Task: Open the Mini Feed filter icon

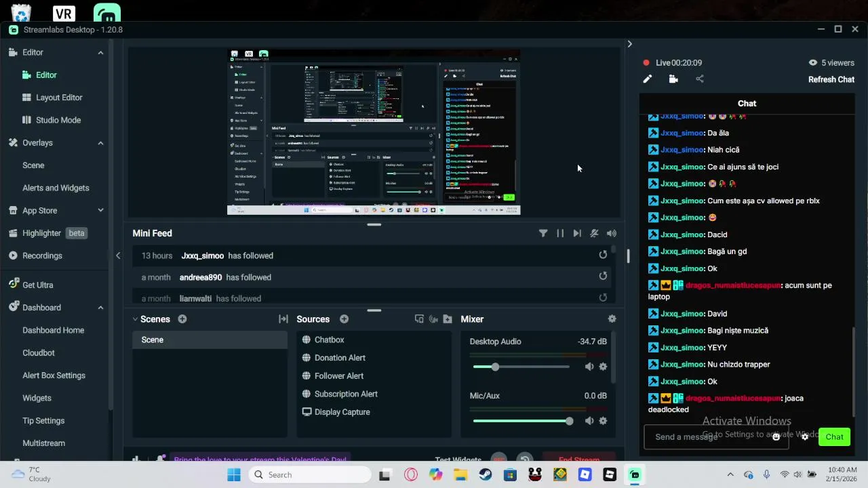Action: tap(543, 233)
